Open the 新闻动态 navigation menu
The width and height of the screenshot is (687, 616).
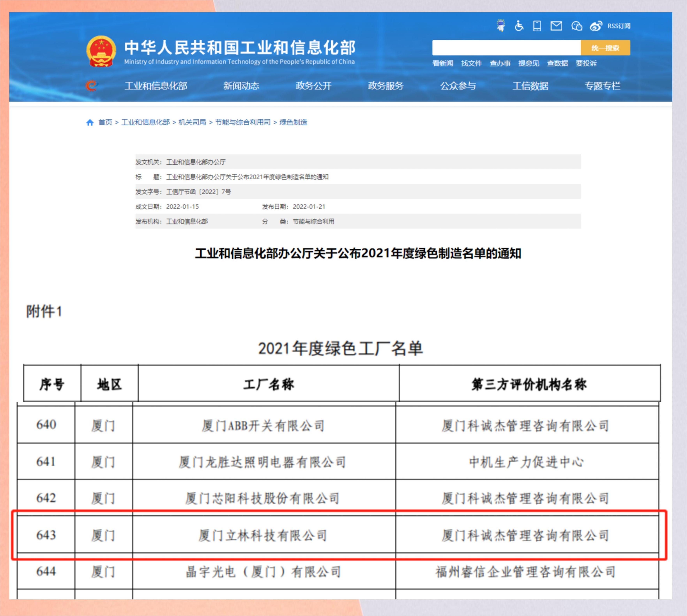pos(241,86)
